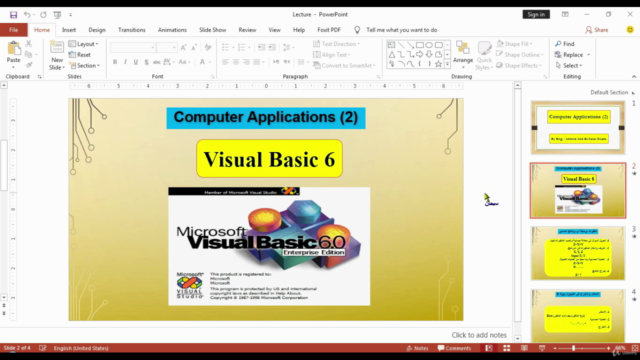Switch to Reading View icon
Screen dimensions: 640x360
(x=524, y=348)
